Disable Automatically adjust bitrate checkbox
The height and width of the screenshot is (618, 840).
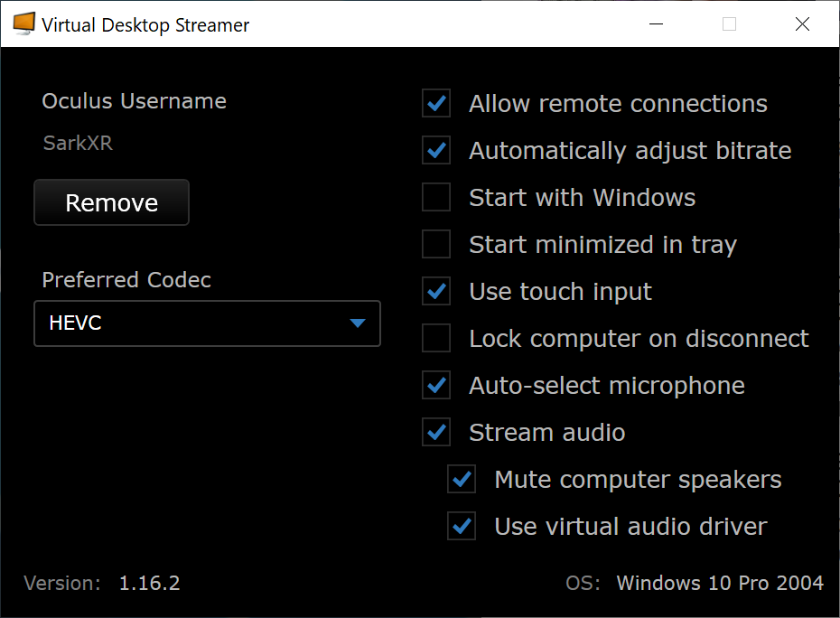436,150
